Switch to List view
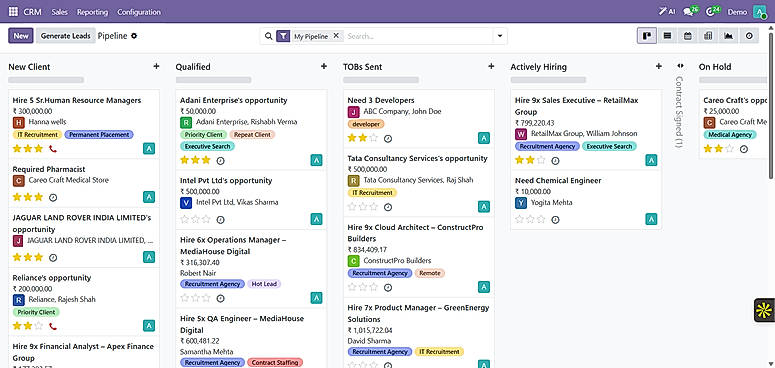The height and width of the screenshot is (368, 775). tap(667, 36)
